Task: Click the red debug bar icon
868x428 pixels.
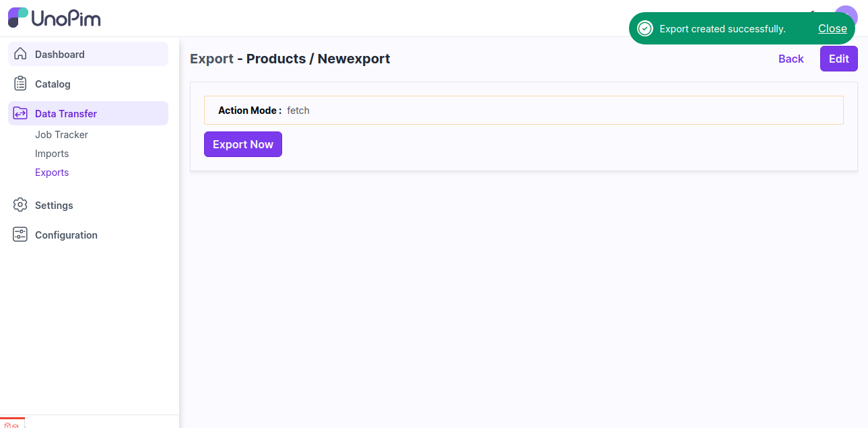Action: click(x=11, y=424)
